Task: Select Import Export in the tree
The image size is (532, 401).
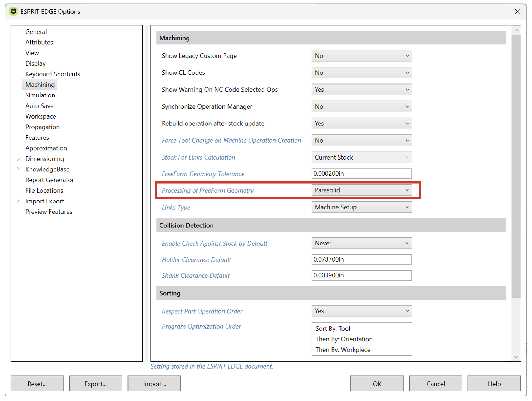Action: 45,201
